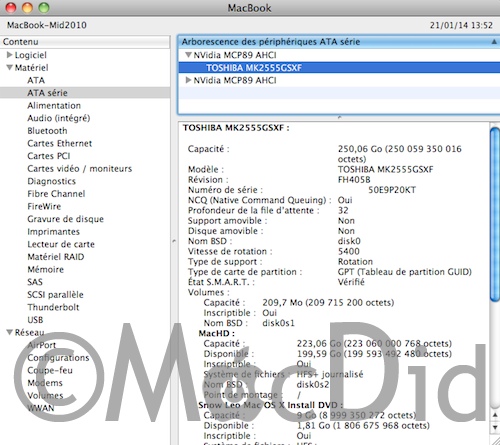The width and height of the screenshot is (500, 445).
Task: Open the Bluetooth hardware entry
Action: [x=47, y=131]
